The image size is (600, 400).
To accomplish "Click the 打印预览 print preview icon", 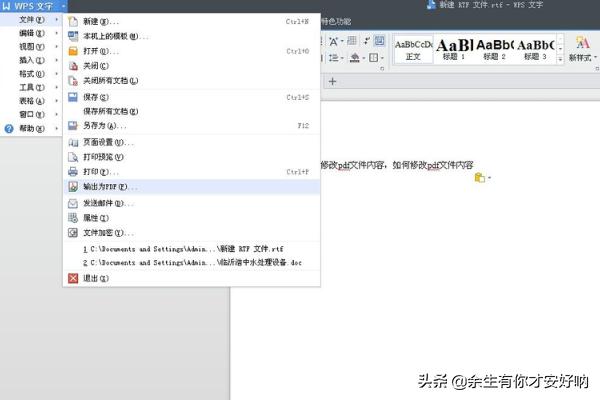I will pos(72,157).
